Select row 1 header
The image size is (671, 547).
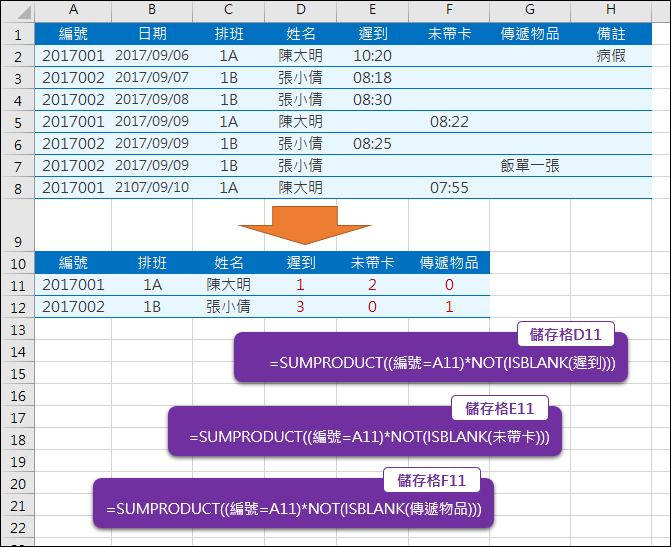[x=18, y=34]
